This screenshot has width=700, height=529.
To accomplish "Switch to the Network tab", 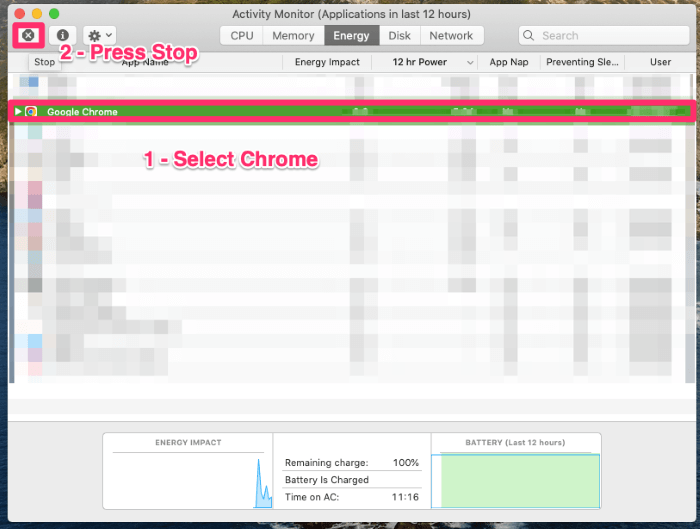I will [x=451, y=36].
